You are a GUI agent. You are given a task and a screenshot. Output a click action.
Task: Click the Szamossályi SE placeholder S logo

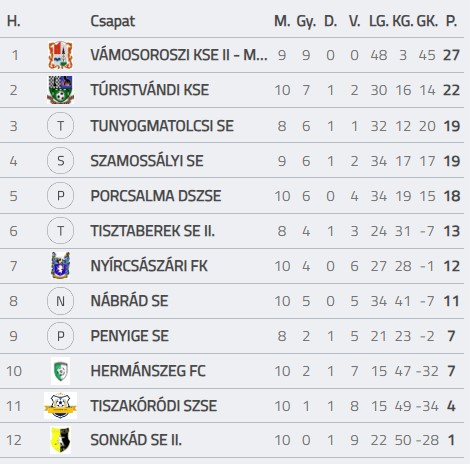pyautogui.click(x=60, y=161)
